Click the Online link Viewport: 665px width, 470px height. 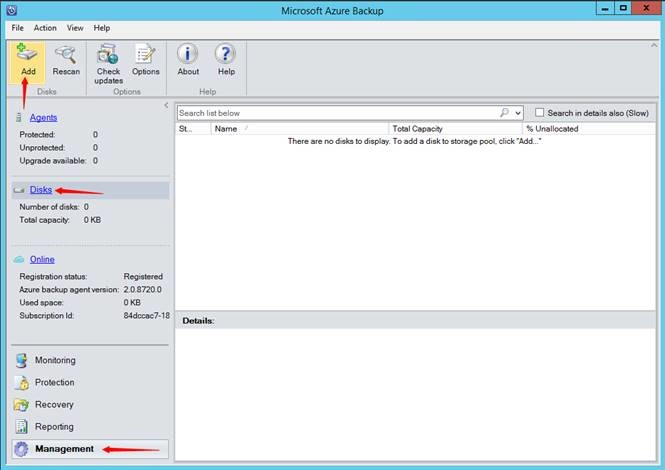pos(42,260)
